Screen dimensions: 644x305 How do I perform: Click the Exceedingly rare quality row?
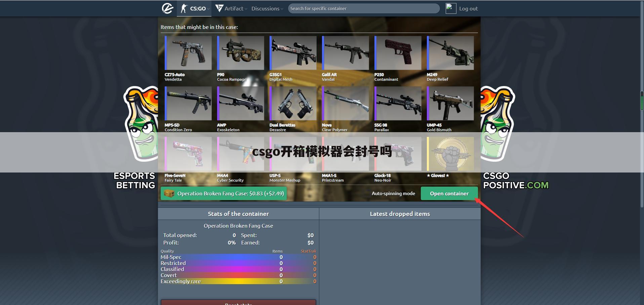click(238, 281)
